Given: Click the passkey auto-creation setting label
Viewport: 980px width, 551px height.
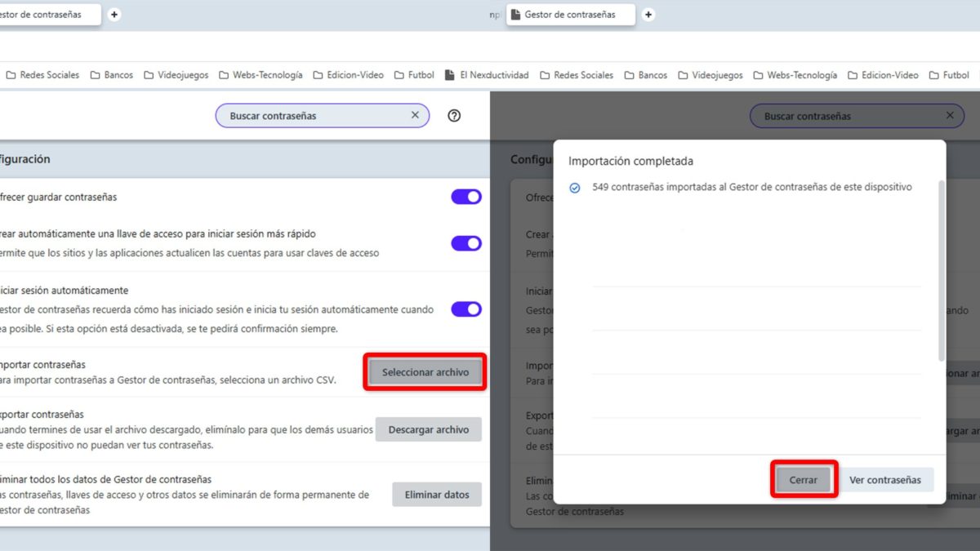Looking at the screenshot, I should [158, 233].
